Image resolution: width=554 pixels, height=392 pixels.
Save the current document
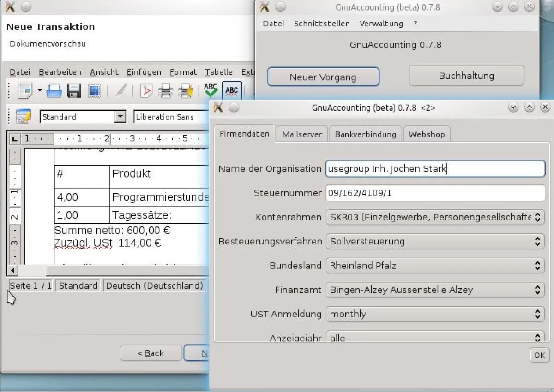[74, 90]
